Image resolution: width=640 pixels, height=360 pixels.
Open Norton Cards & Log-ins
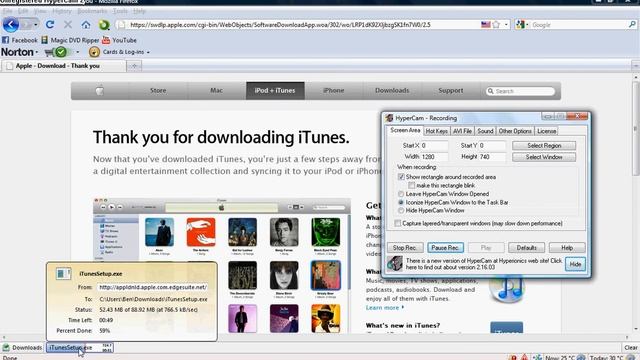click(119, 52)
